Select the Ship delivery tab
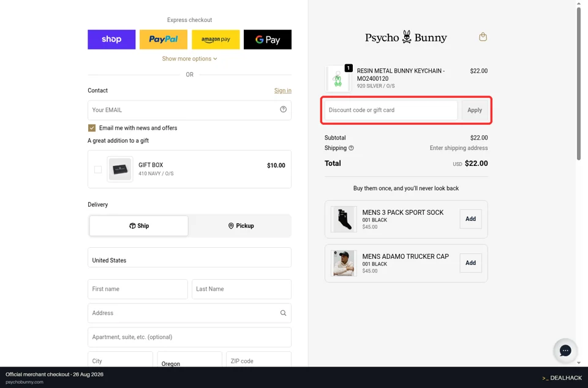The width and height of the screenshot is (588, 388). tap(139, 226)
